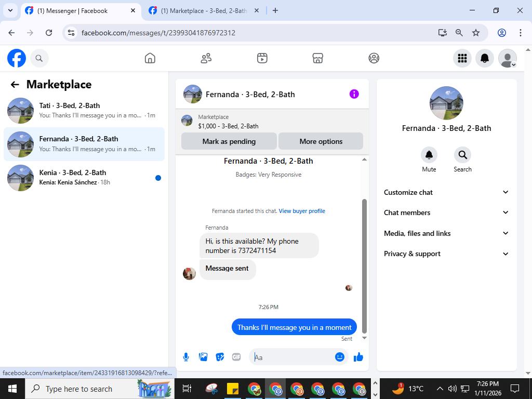Attach a photo with image icon
The height and width of the screenshot is (399, 532).
tap(203, 357)
